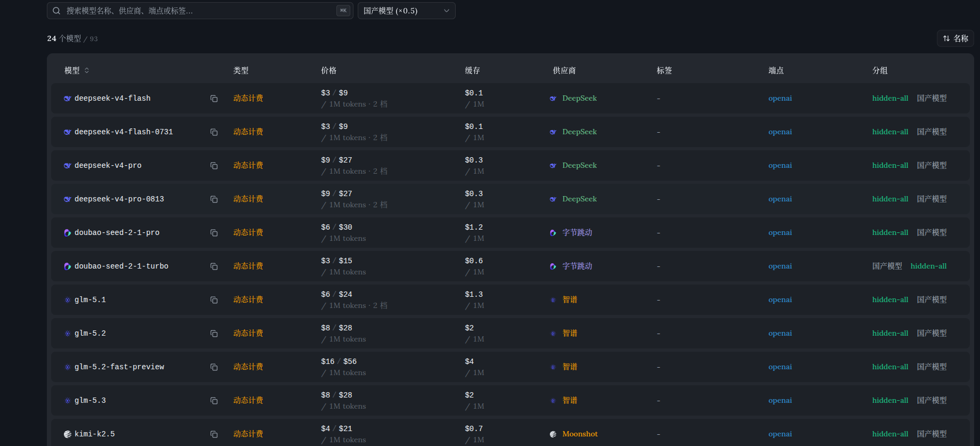Copy the deepseek-v4-pro model name
Image resolution: width=980 pixels, height=446 pixels.
click(214, 166)
